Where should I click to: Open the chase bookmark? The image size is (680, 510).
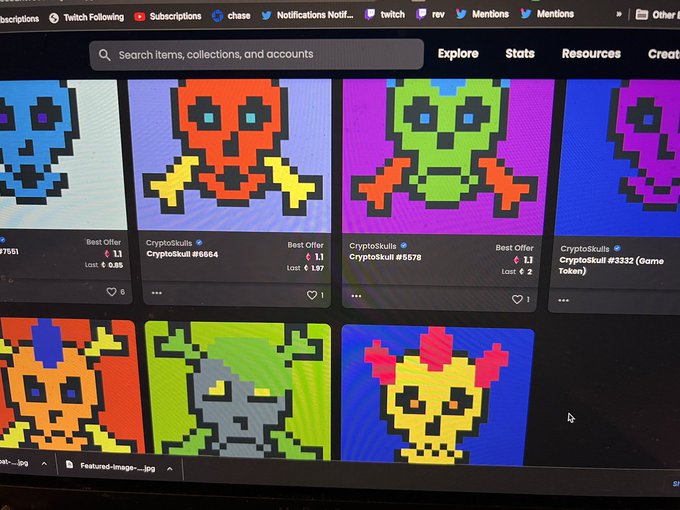[x=231, y=16]
